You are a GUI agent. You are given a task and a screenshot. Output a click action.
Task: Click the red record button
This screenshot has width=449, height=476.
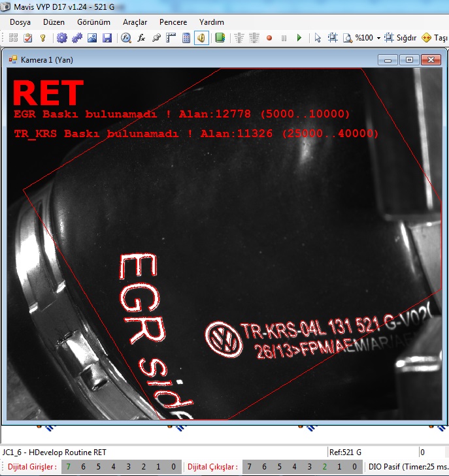[x=269, y=38]
